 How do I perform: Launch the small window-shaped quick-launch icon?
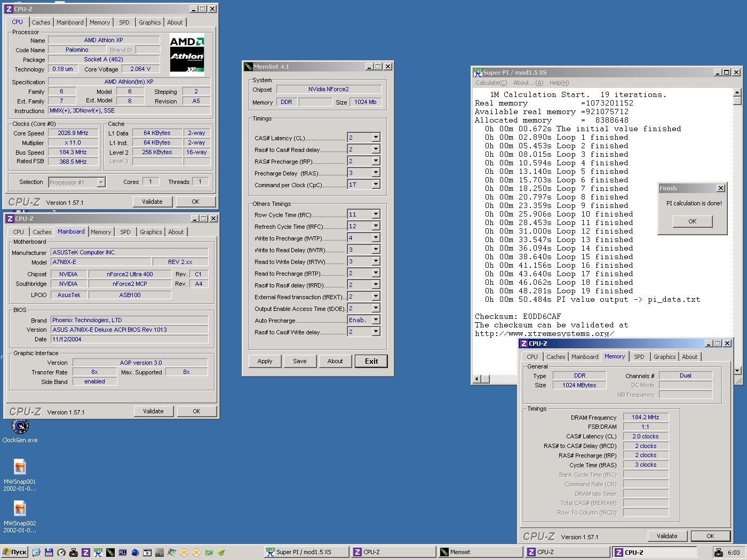click(147, 553)
